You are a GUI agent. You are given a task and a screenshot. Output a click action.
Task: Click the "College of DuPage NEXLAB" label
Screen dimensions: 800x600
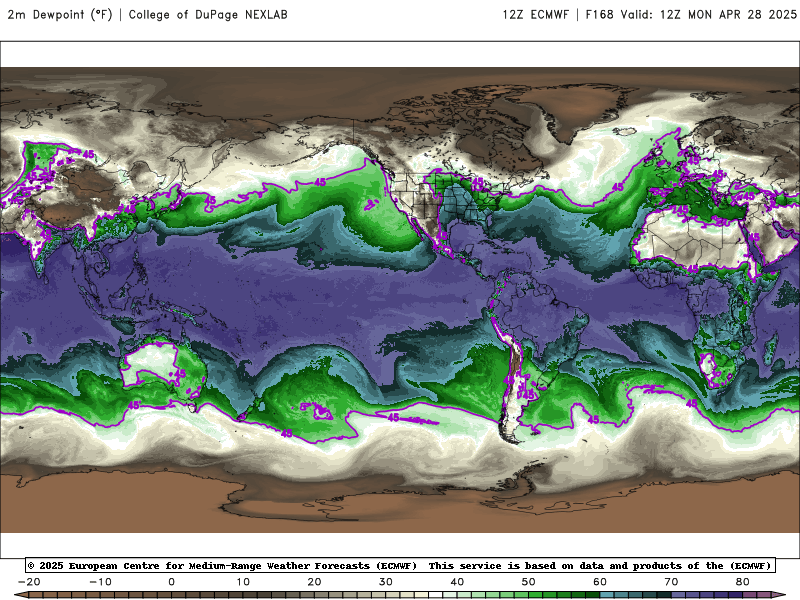[x=208, y=14]
